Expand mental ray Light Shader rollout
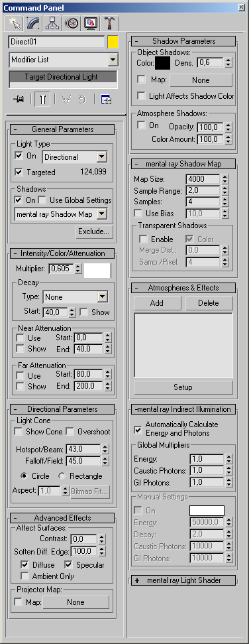The image size is (249, 644). [183, 580]
